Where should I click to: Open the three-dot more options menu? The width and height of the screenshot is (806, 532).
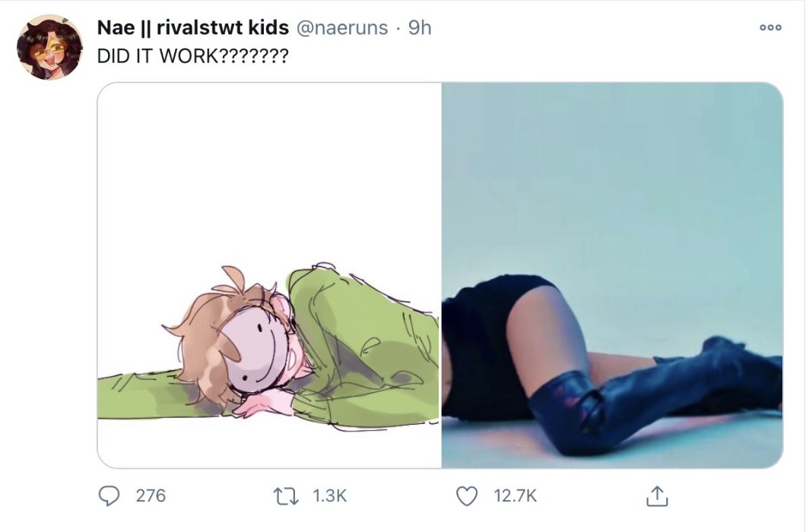(770, 28)
